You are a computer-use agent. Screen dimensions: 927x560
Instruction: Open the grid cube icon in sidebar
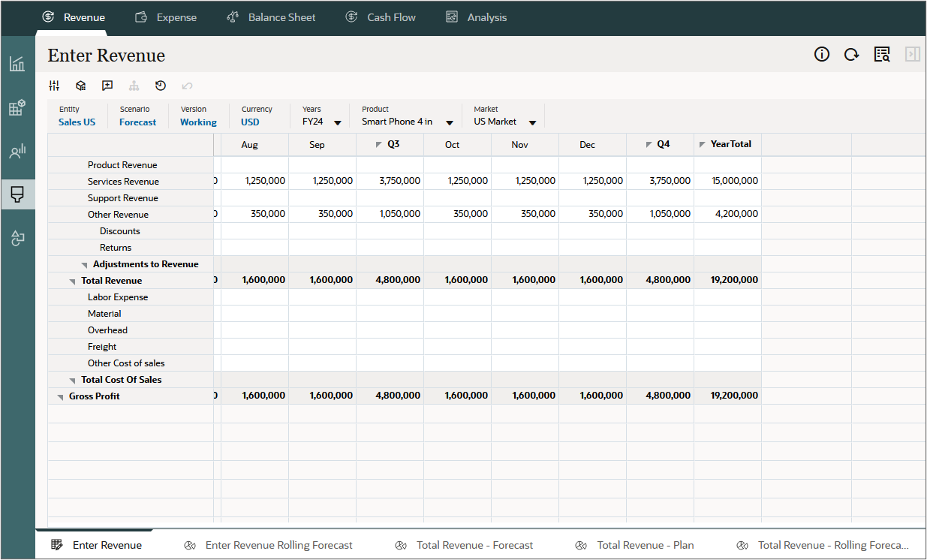pyautogui.click(x=17, y=107)
